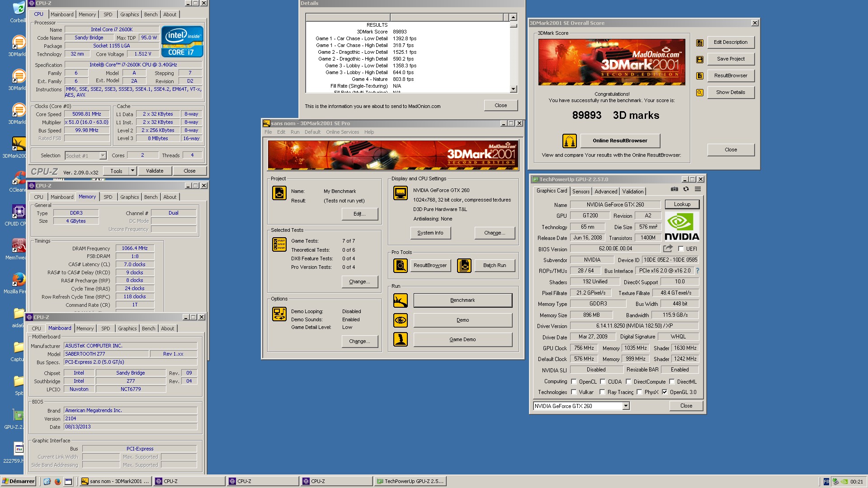Image resolution: width=868 pixels, height=488 pixels.
Task: Expand the CPU-Z Tools dropdown arrow
Action: coord(132,171)
